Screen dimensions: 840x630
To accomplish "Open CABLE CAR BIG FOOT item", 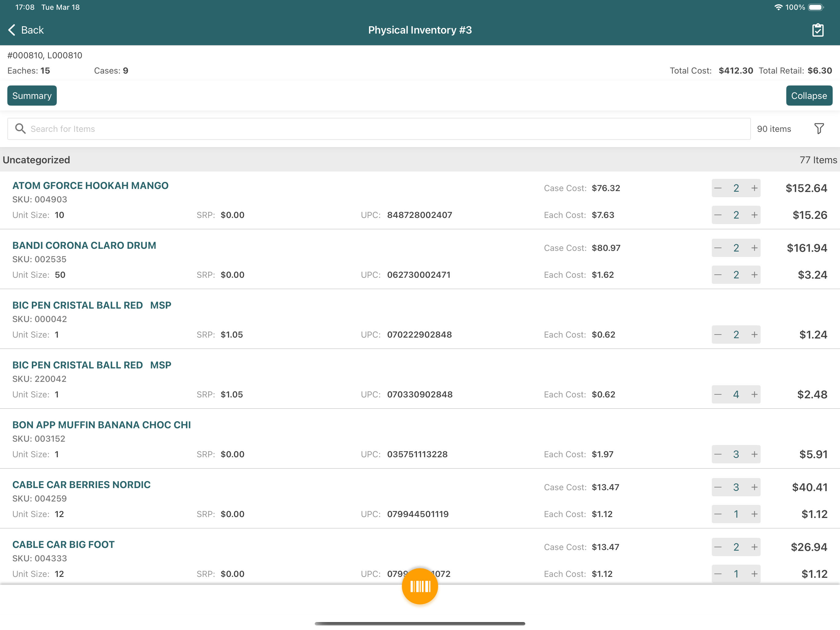I will pyautogui.click(x=63, y=545).
